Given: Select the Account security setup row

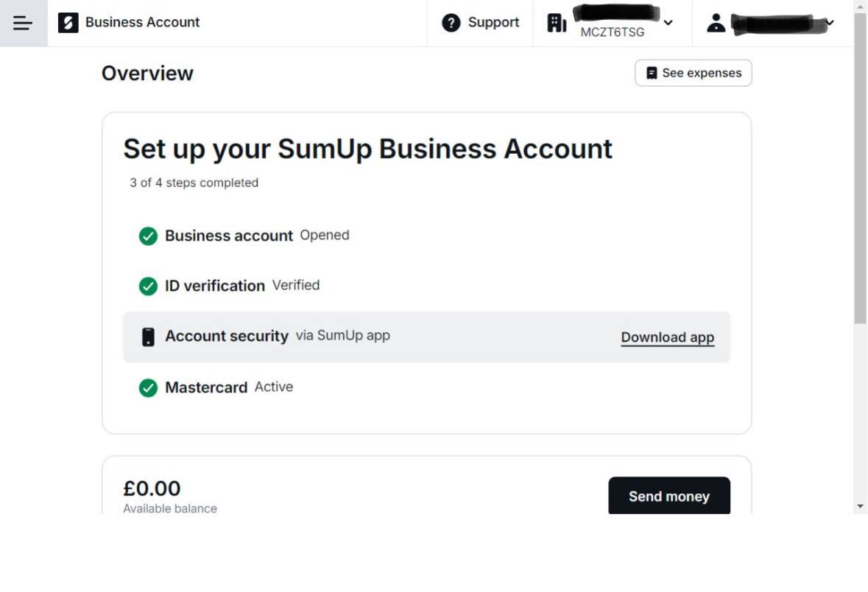Looking at the screenshot, I should point(426,336).
